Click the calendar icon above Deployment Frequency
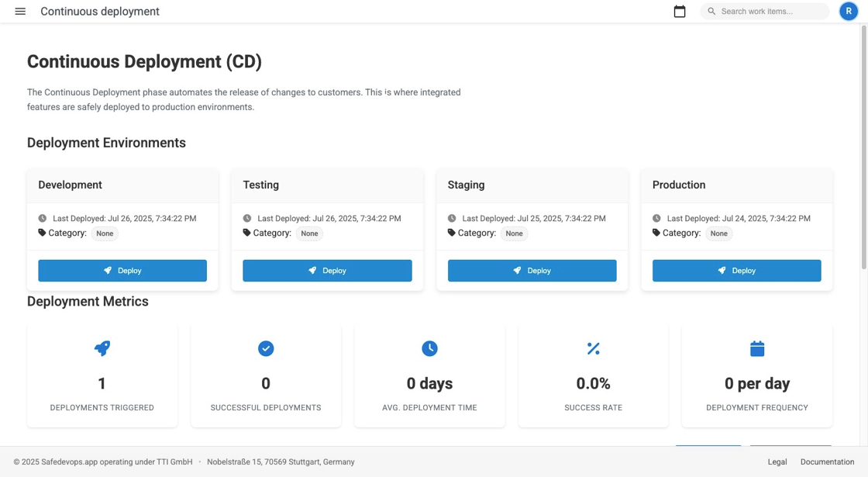The width and height of the screenshot is (868, 477). (756, 348)
